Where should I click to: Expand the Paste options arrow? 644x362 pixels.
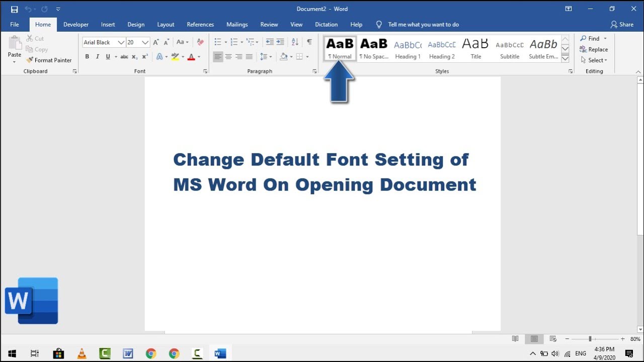14,62
